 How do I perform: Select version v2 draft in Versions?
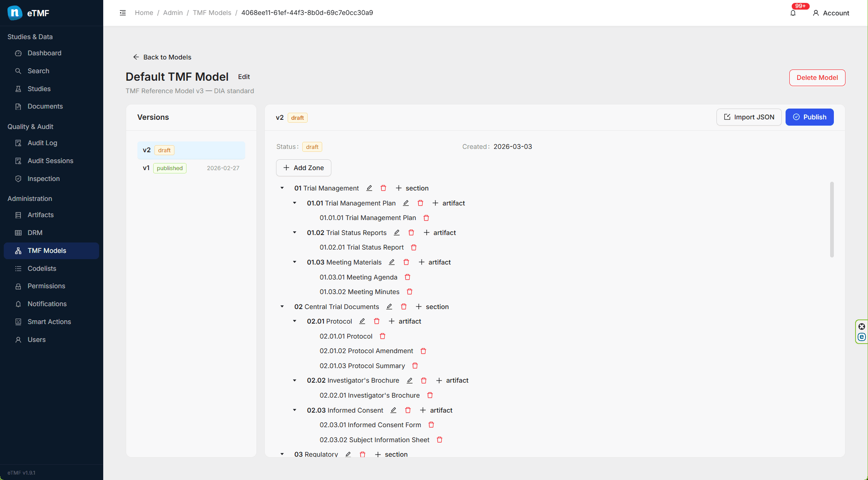tap(191, 150)
